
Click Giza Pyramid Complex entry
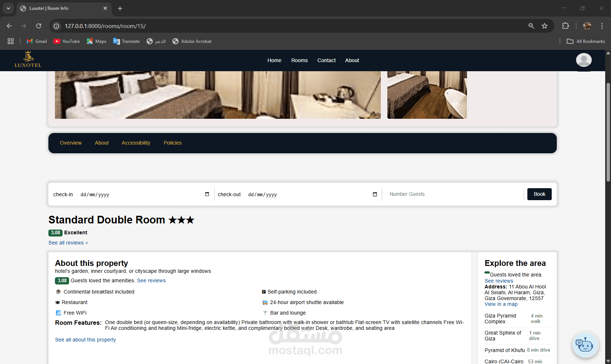(x=517, y=319)
